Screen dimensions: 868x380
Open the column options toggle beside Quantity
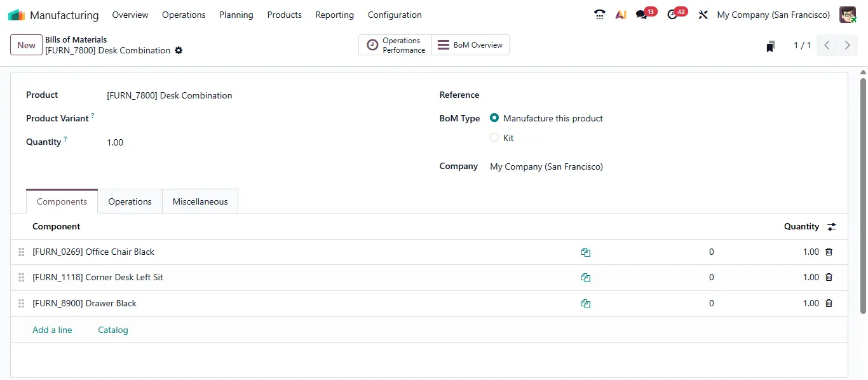point(832,227)
